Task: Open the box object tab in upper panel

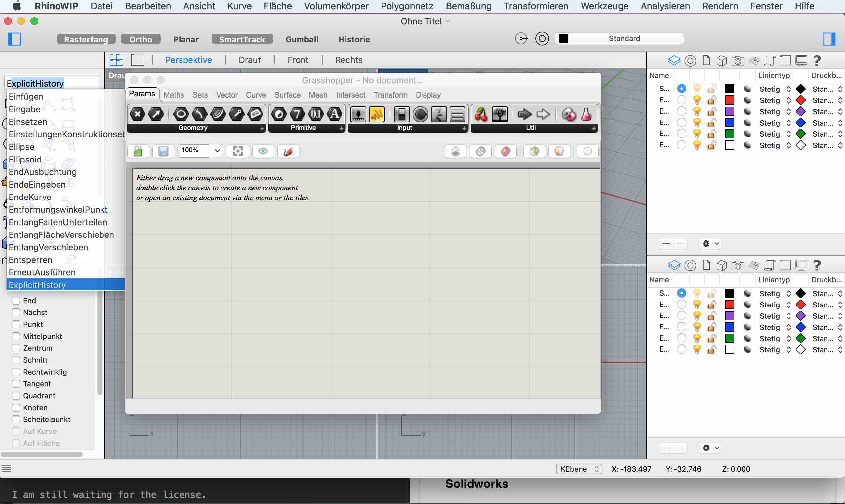Action: click(x=721, y=61)
